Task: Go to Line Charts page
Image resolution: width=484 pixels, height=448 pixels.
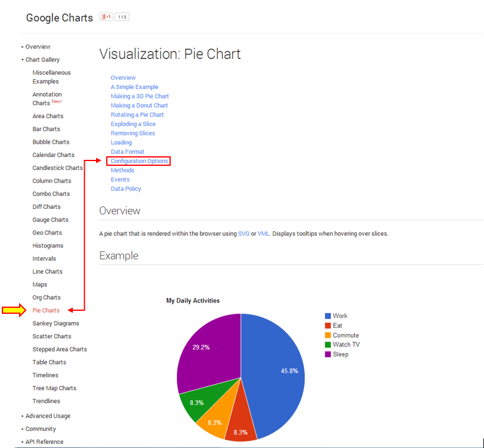Action: coord(48,271)
